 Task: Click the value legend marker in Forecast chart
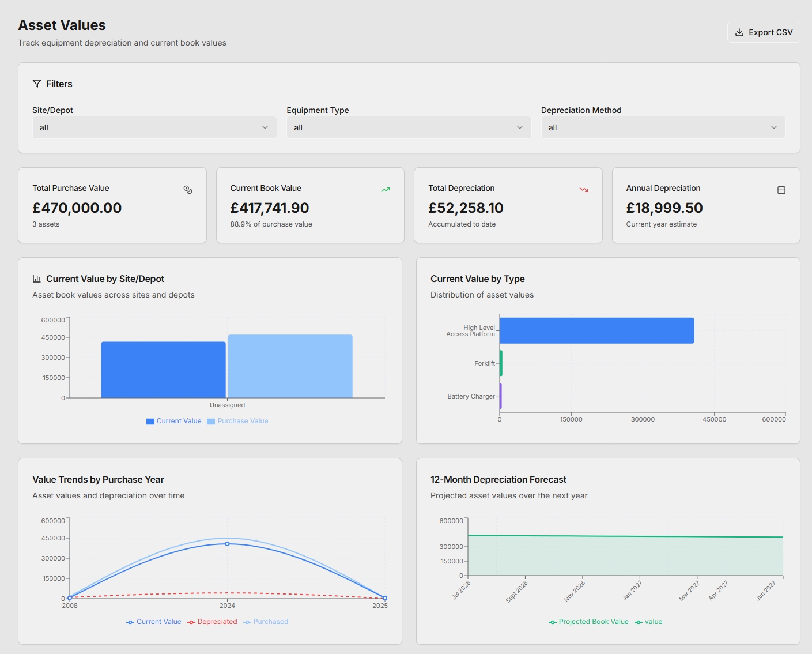[x=639, y=622]
